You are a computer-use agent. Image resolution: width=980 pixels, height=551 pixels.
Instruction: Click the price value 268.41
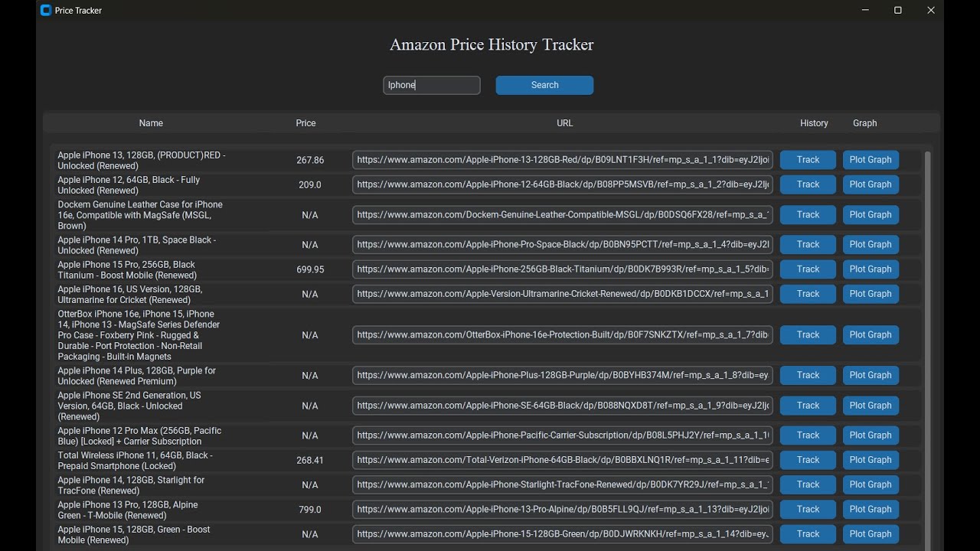(310, 461)
